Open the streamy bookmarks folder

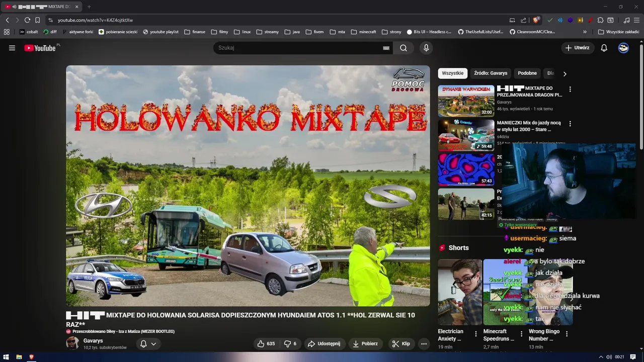coord(267,32)
